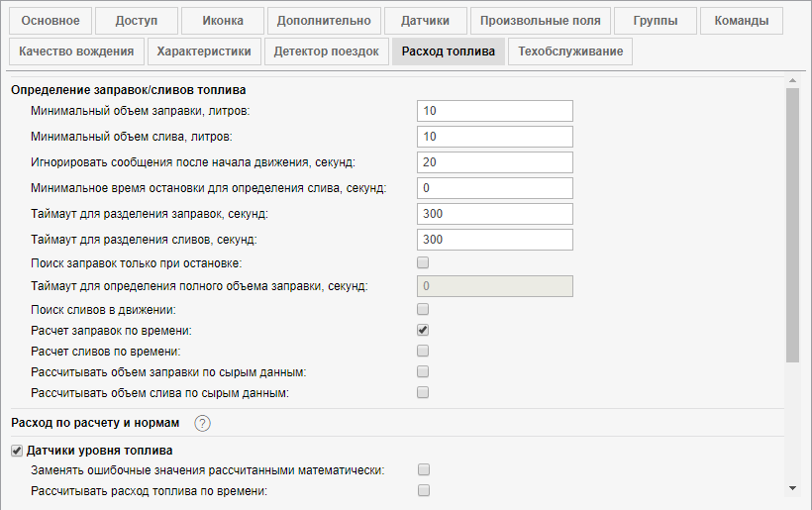
Task: Open the 'Основное' tab
Action: (51, 20)
